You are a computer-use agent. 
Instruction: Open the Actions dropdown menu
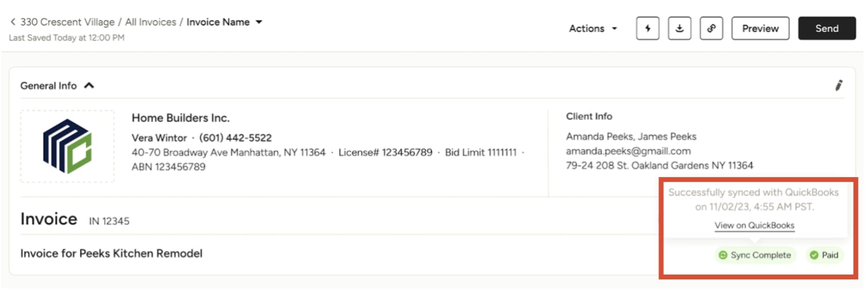click(x=592, y=28)
